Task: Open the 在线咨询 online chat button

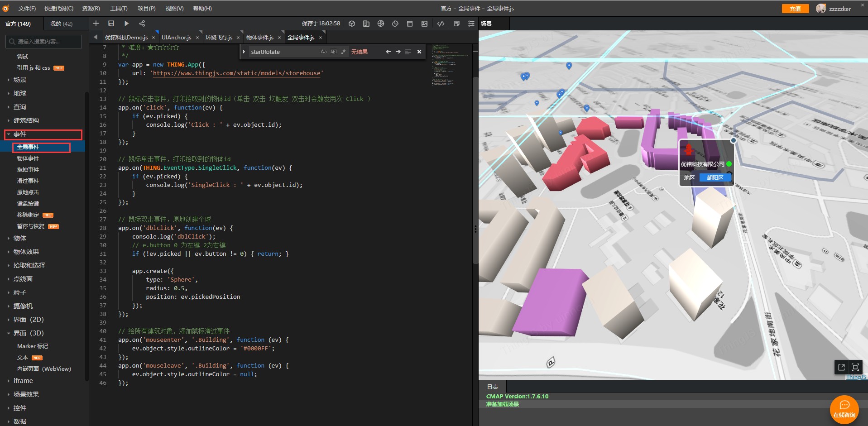Action: point(844,410)
